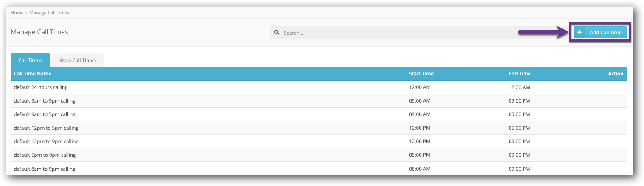The width and height of the screenshot is (644, 186).
Task: Click the magnifier search icon
Action: [277, 32]
